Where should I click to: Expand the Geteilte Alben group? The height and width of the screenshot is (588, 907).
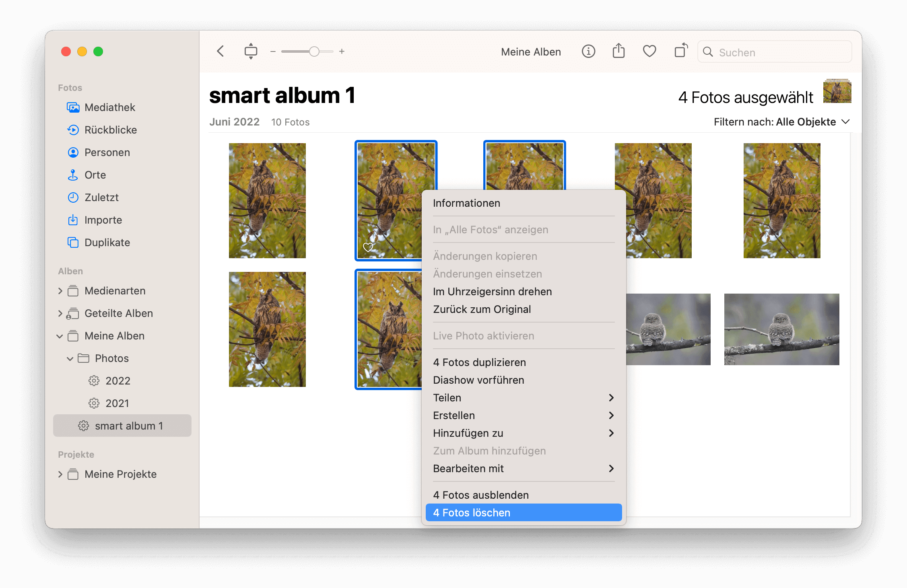(60, 313)
